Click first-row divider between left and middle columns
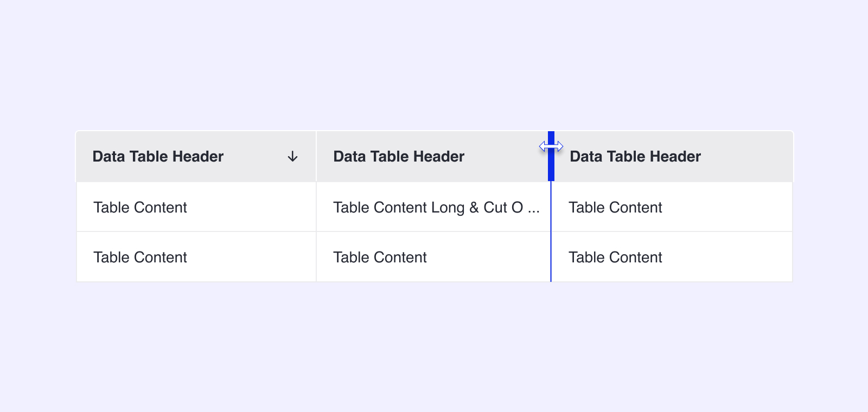The image size is (868, 412). point(316,207)
